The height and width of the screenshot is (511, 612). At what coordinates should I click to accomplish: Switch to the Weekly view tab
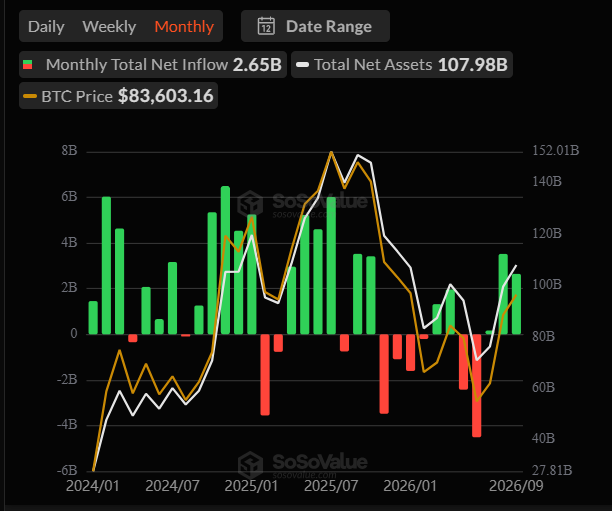click(x=109, y=27)
